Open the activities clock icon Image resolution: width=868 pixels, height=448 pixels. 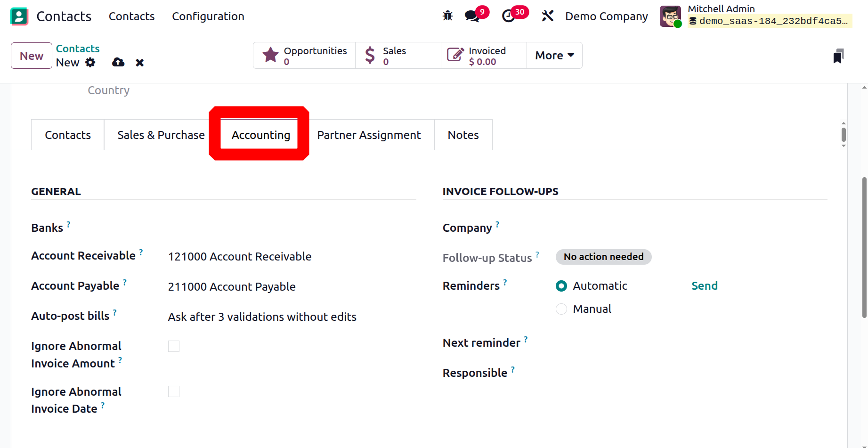tap(509, 16)
